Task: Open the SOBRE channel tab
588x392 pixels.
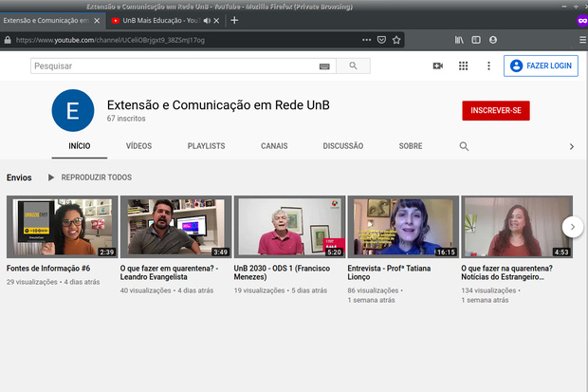Action: [x=411, y=146]
